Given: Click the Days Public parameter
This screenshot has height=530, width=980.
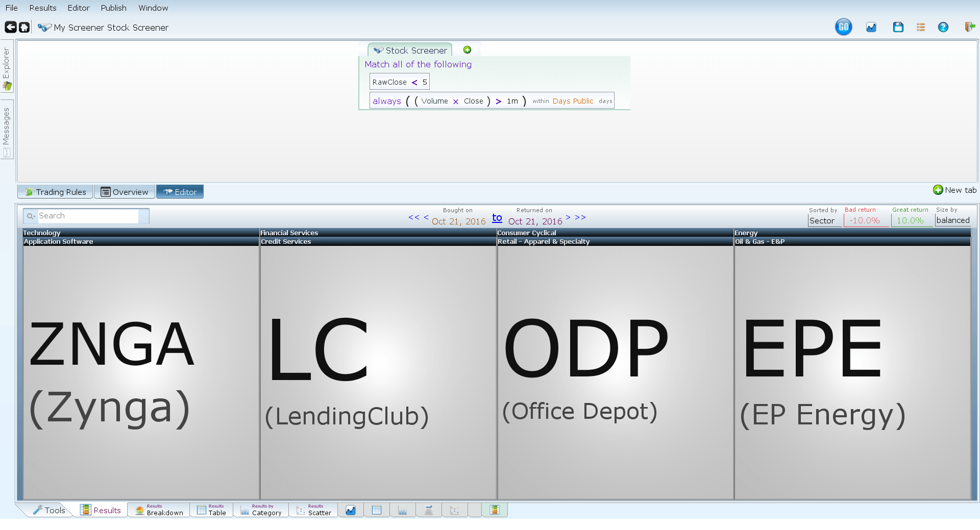Looking at the screenshot, I should (573, 101).
